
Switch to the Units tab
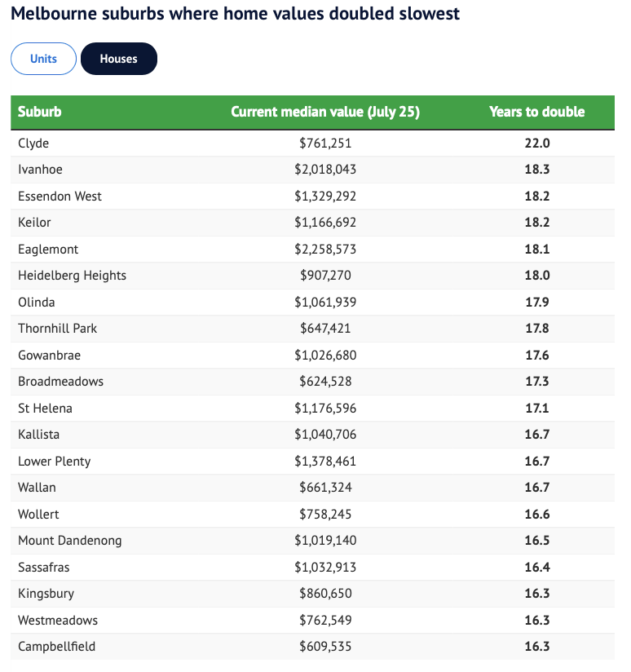[x=43, y=59]
